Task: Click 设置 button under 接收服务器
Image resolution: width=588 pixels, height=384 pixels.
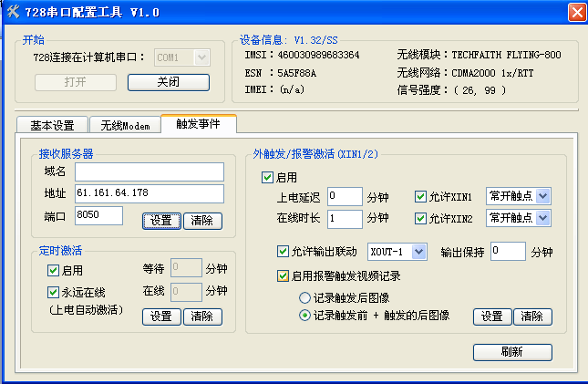Action: (x=161, y=220)
